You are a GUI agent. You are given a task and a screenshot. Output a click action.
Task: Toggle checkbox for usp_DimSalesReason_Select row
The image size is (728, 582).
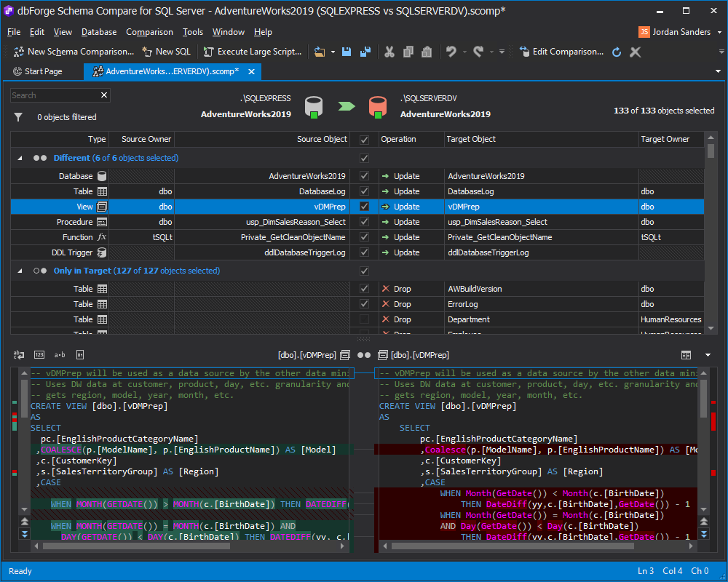[x=365, y=222]
